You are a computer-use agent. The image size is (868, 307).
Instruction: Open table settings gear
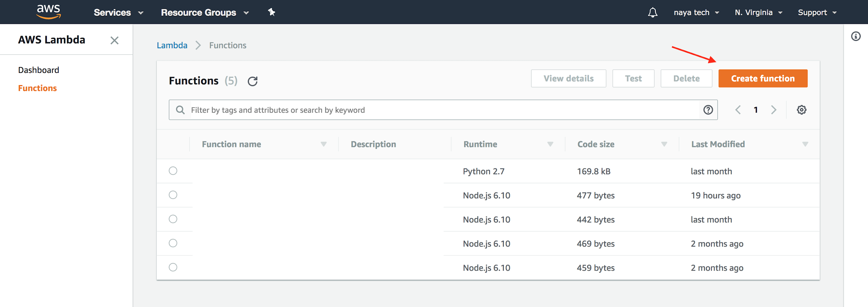pos(802,110)
